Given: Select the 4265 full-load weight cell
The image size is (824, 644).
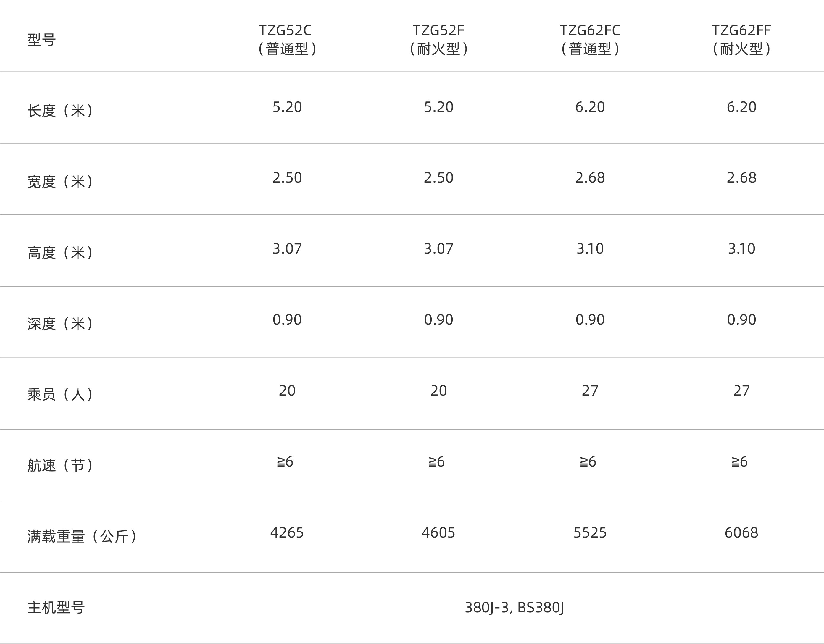Looking at the screenshot, I should point(287,533).
